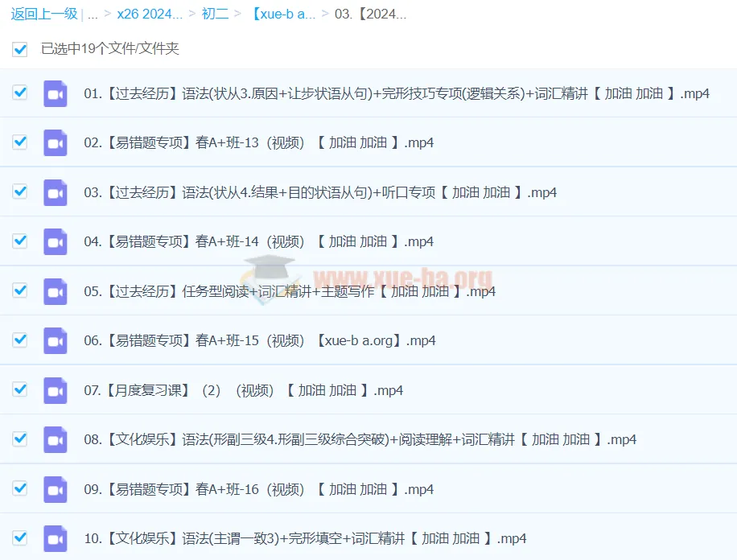Deselect checkbox for 09 春A+班-16
This screenshot has width=737, height=560.
point(20,488)
